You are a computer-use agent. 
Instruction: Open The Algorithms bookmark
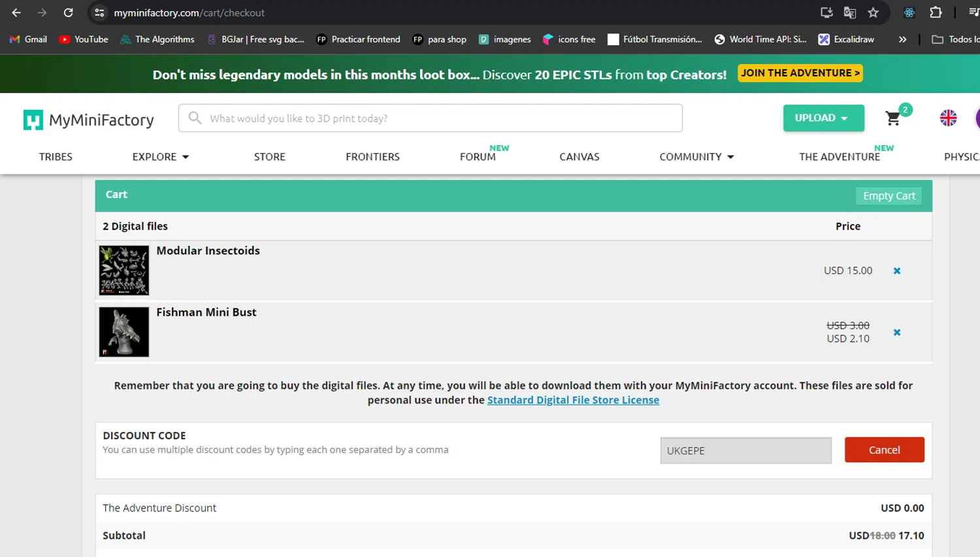[157, 39]
